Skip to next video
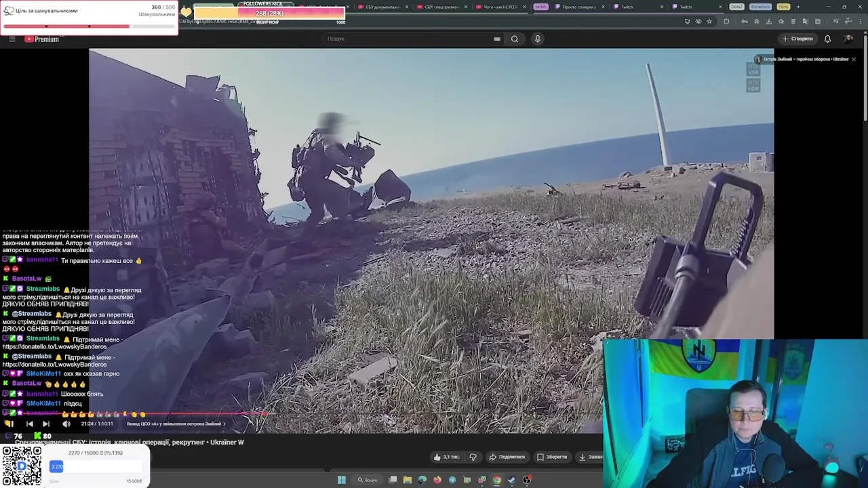Viewport: 868px width, 488px height. point(46,424)
